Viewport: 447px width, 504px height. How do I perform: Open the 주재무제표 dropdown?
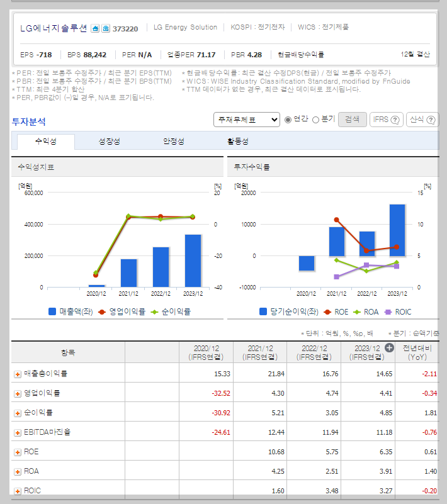tap(247, 120)
